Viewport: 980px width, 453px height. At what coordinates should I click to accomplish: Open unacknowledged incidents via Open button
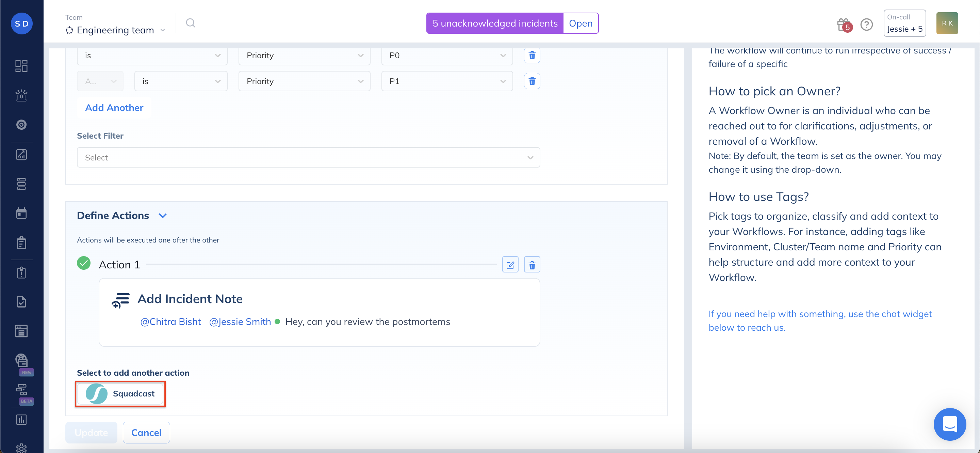click(580, 23)
